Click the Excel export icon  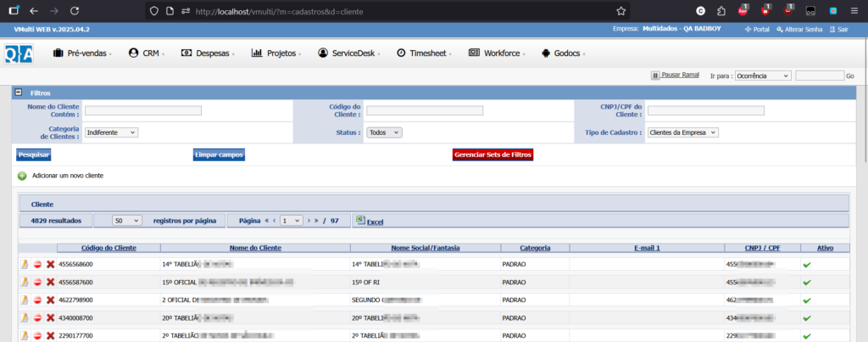(x=359, y=221)
